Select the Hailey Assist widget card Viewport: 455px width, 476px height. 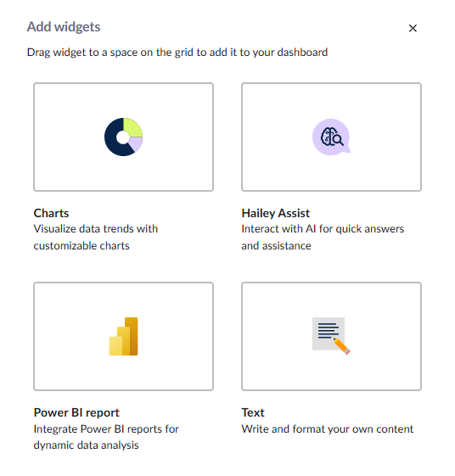pos(331,137)
